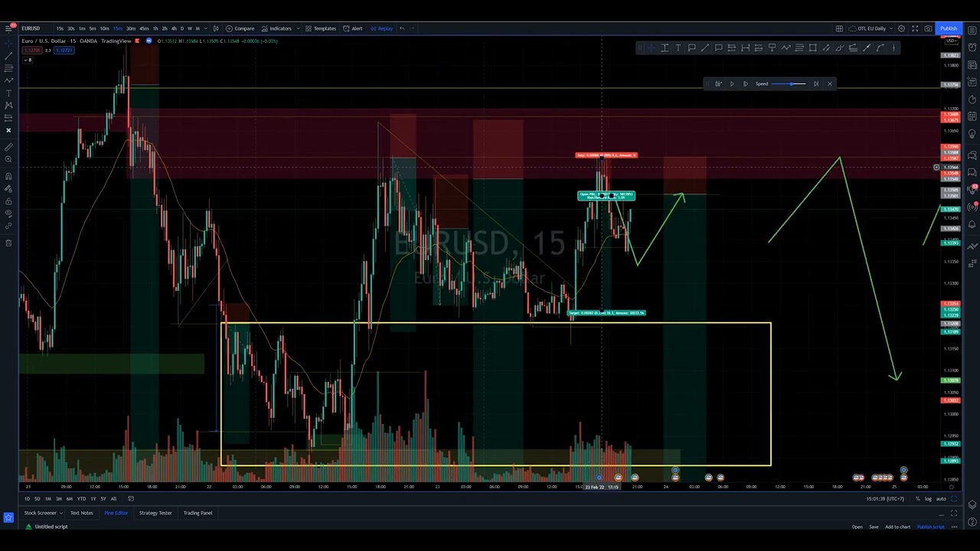Open the Compare symbol dialog
Screen dimensions: 980x551
point(240,28)
